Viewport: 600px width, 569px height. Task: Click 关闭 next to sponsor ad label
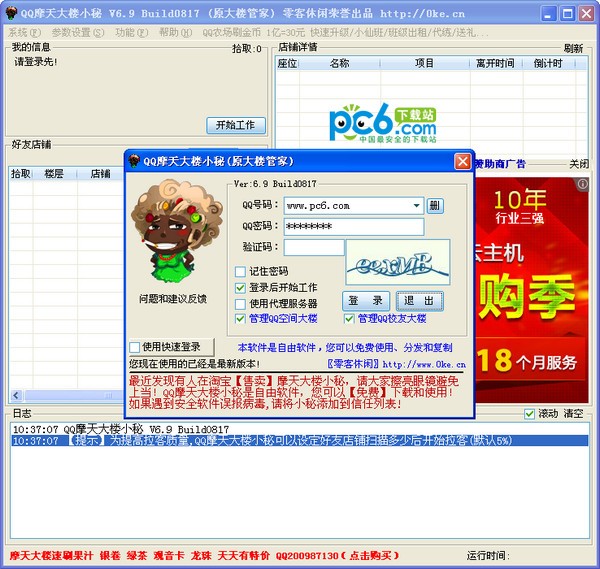[579, 164]
